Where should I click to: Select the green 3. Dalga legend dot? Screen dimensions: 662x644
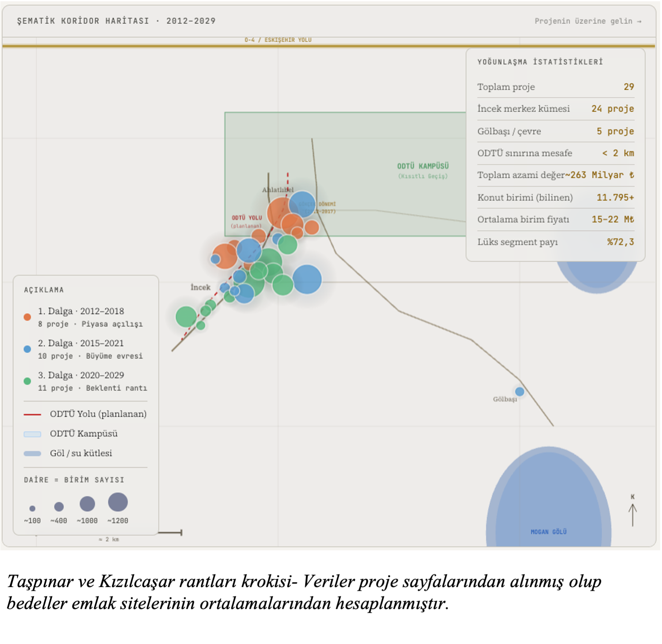click(27, 381)
